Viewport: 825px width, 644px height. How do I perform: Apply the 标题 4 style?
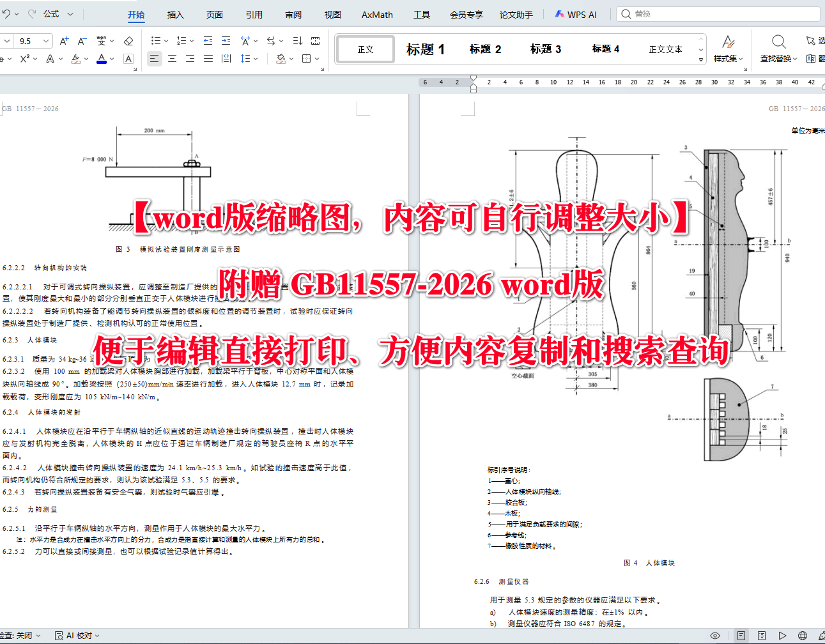coord(605,49)
